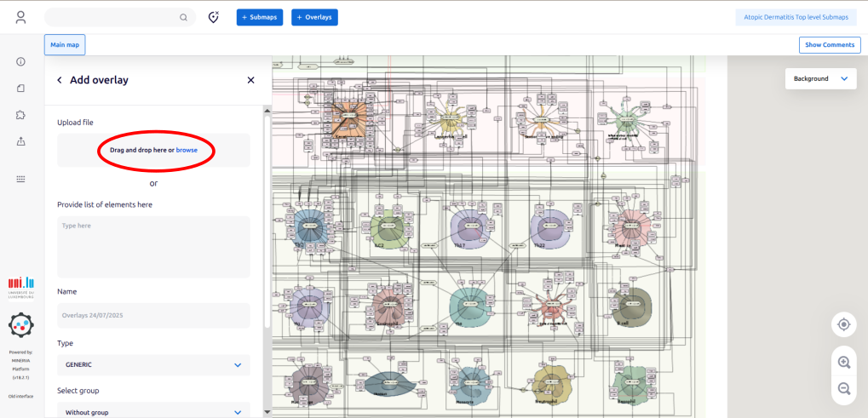This screenshot has height=418, width=868.
Task: Open the Select group dropdown
Action: (x=153, y=411)
